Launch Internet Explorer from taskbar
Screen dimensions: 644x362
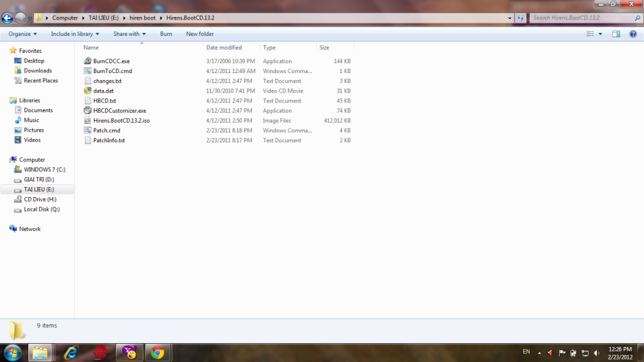[x=71, y=353]
